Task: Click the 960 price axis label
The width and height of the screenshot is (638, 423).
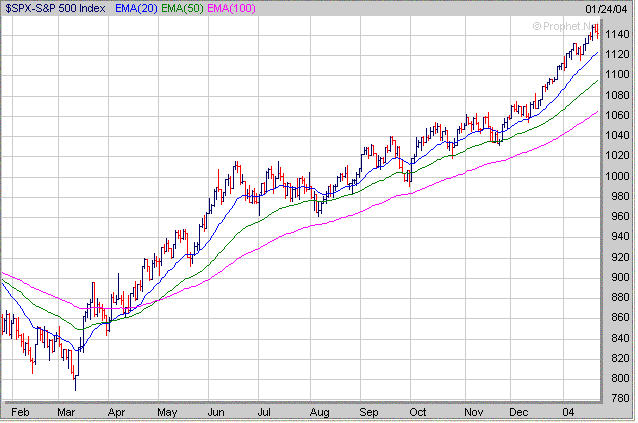Action: (620, 216)
